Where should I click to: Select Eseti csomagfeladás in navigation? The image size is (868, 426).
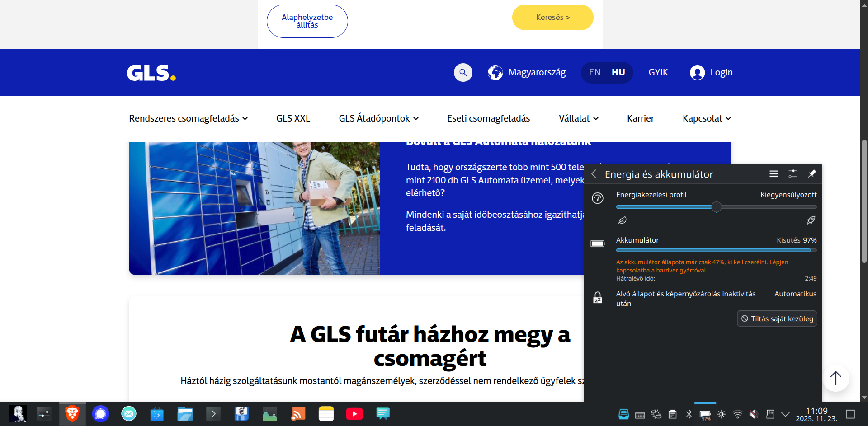click(488, 118)
